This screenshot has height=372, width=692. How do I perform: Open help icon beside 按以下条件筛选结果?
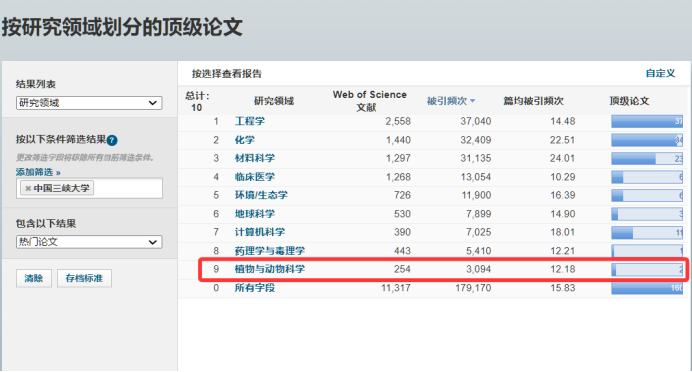click(x=112, y=140)
